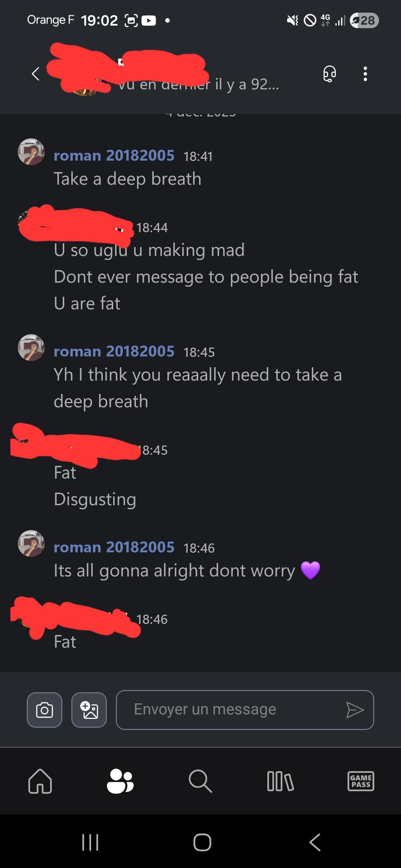Viewport: 401px width, 868px height.
Task: Open the Game Pass tab
Action: [361, 781]
